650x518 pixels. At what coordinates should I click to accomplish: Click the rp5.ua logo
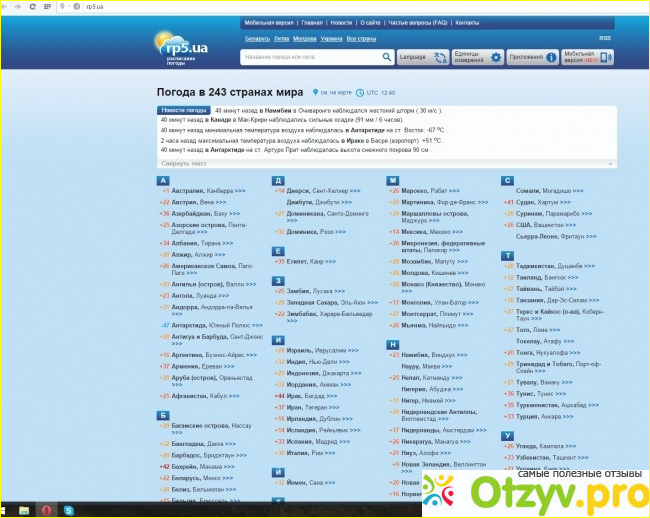point(181,48)
